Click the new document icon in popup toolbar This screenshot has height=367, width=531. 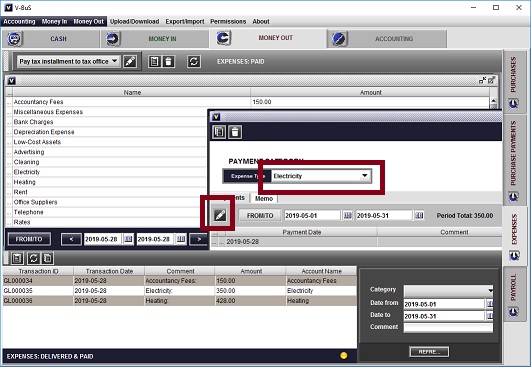pos(219,132)
